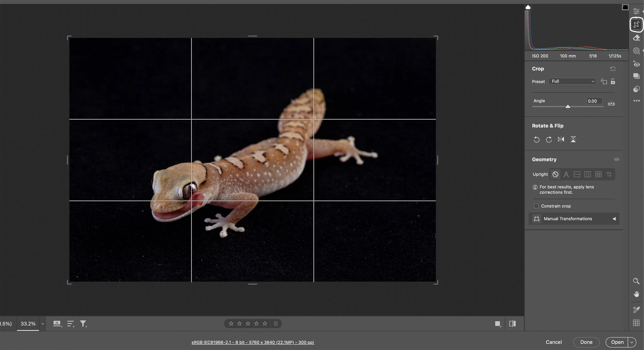Screen dimensions: 644x350
Task: Open the workflow options link at the bottom
Action: 252,342
